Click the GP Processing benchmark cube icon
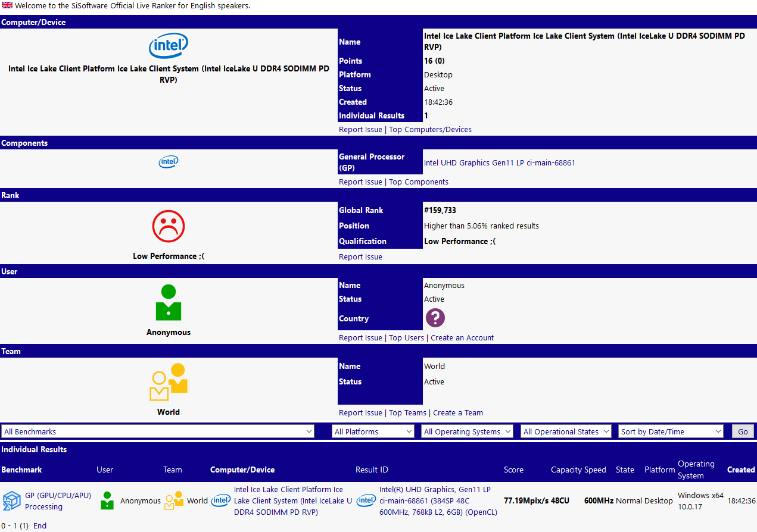757x532 pixels. tap(12, 501)
